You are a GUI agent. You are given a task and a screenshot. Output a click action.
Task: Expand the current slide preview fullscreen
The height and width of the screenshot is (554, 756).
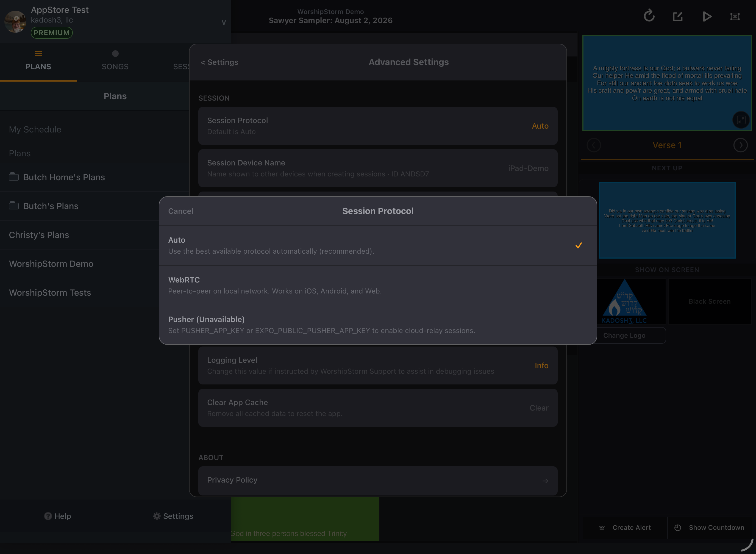pos(741,120)
